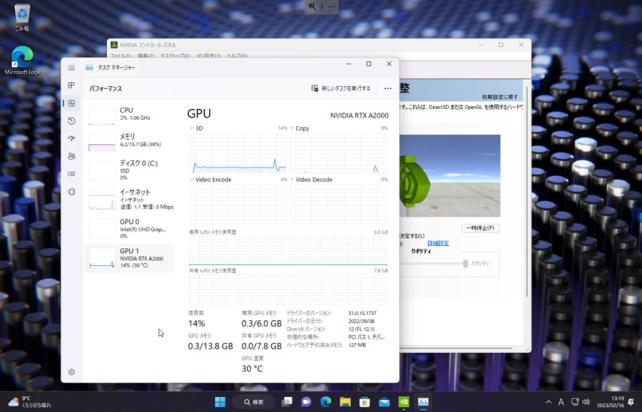Open the three-dot more options menu

[387, 88]
